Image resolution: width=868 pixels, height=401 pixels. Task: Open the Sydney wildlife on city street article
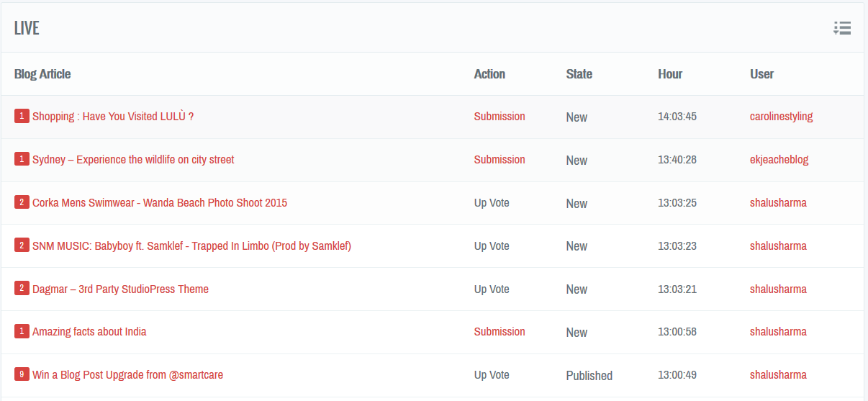click(133, 160)
